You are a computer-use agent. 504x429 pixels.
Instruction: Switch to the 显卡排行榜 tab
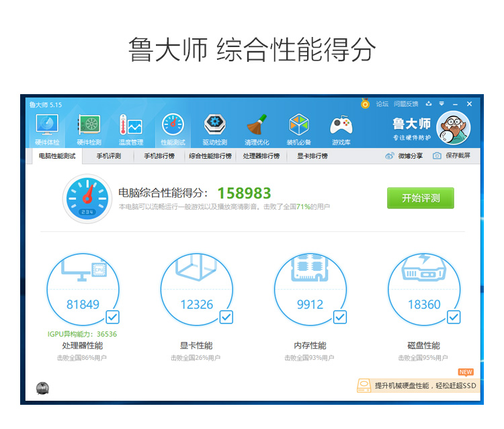point(312,156)
